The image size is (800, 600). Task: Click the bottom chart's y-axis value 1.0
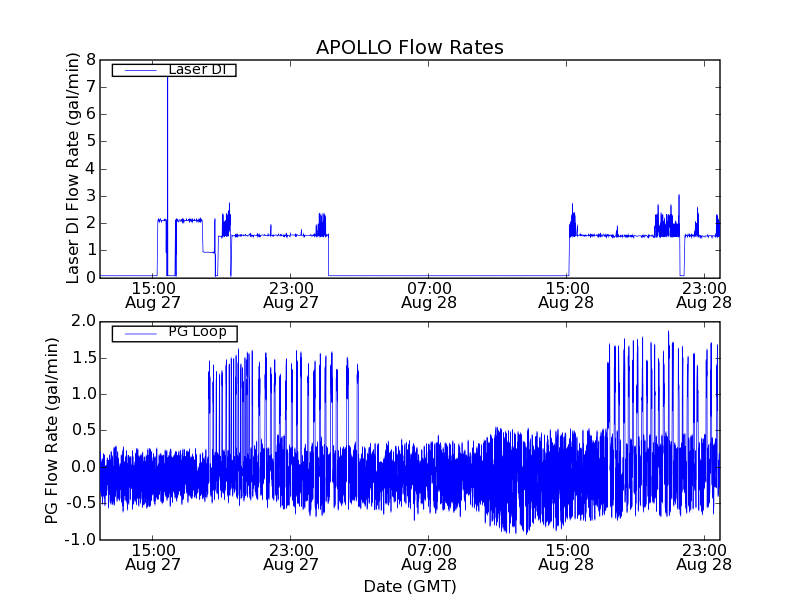coord(84,394)
